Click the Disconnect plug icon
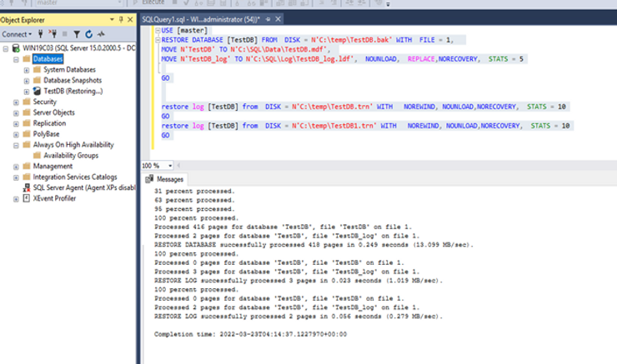This screenshot has height=364, width=617. point(52,34)
